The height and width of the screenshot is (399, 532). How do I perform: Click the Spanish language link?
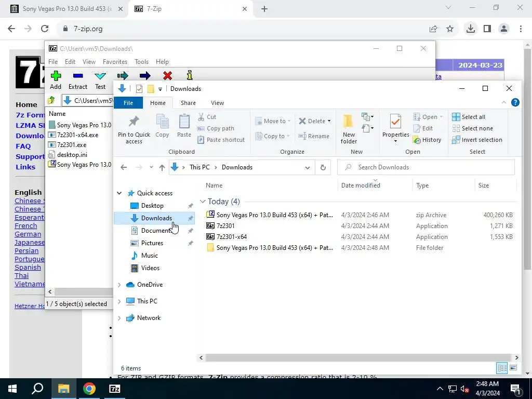coord(28,268)
